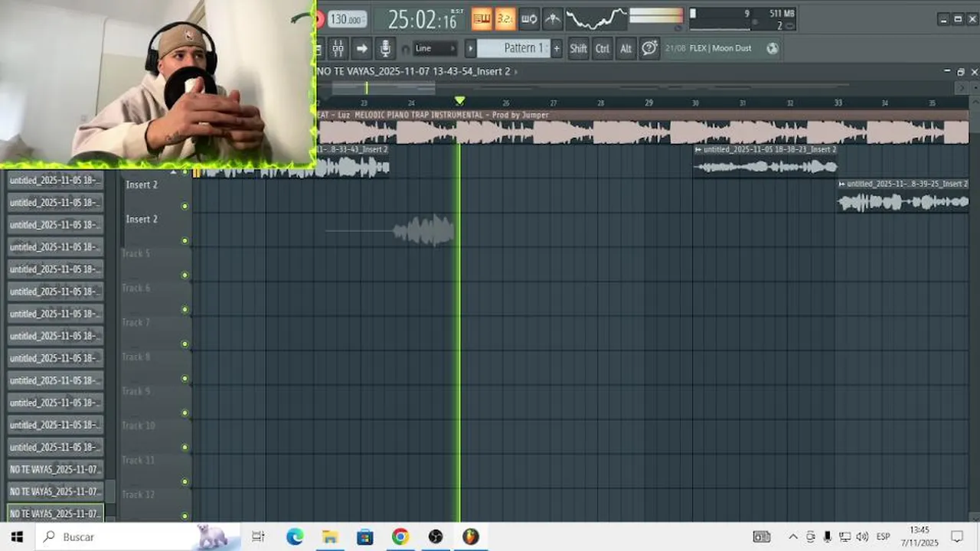This screenshot has width=980, height=551.
Task: Click bar 29 on the playlist ruler
Action: pyautogui.click(x=648, y=103)
